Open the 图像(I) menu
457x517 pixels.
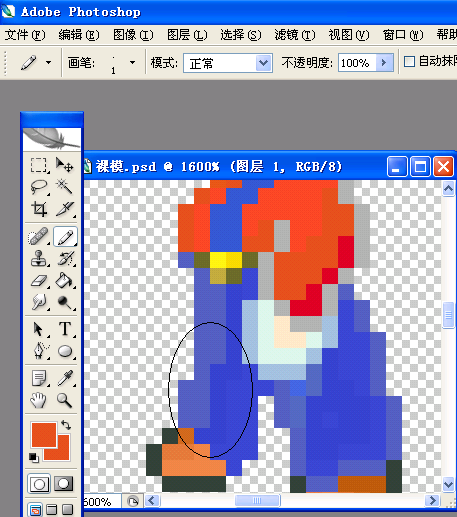pyautogui.click(x=133, y=35)
